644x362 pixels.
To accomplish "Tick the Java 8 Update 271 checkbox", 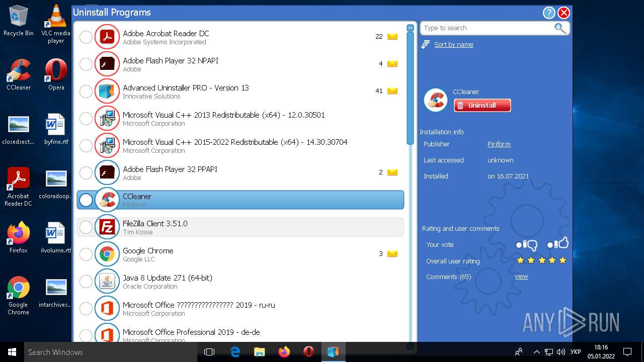I will [86, 281].
